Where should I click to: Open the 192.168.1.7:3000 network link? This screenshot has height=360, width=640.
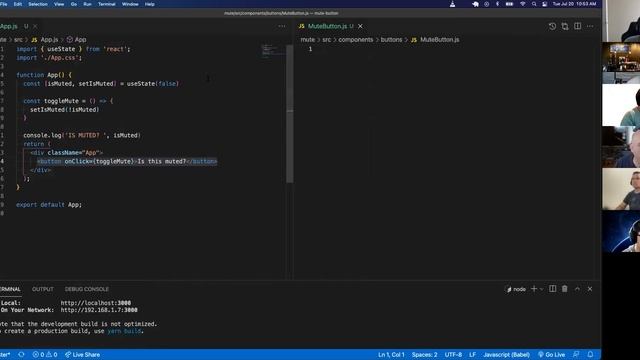pyautogui.click(x=99, y=310)
